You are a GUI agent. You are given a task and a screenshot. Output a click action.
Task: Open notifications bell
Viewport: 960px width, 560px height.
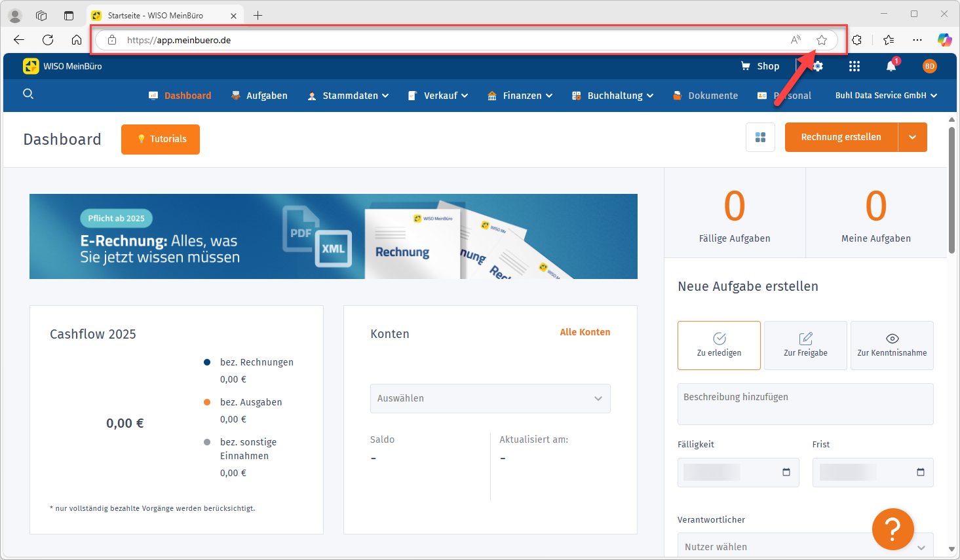891,66
